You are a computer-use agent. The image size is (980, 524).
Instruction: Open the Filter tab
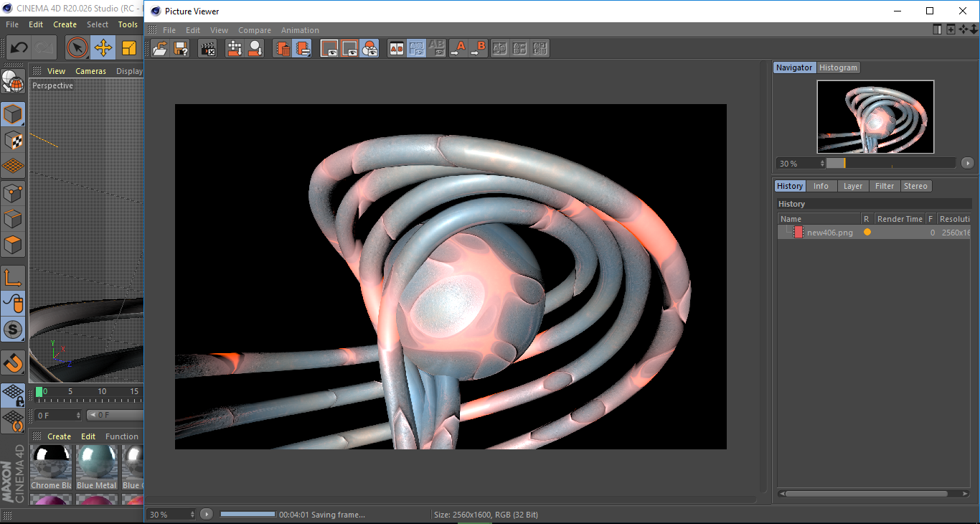[x=885, y=186]
